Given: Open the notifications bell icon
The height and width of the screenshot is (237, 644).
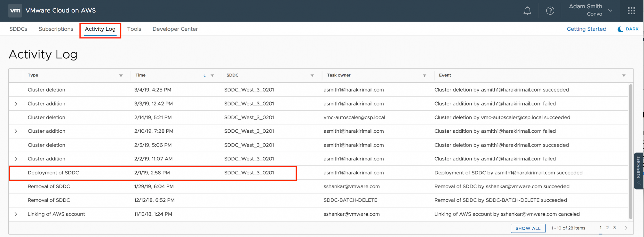Looking at the screenshot, I should click(x=527, y=11).
